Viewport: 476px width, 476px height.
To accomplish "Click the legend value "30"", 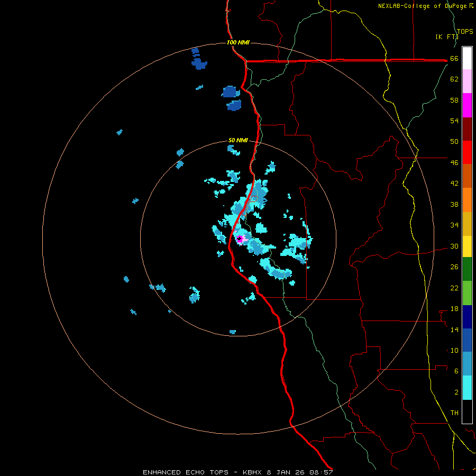I will (454, 246).
